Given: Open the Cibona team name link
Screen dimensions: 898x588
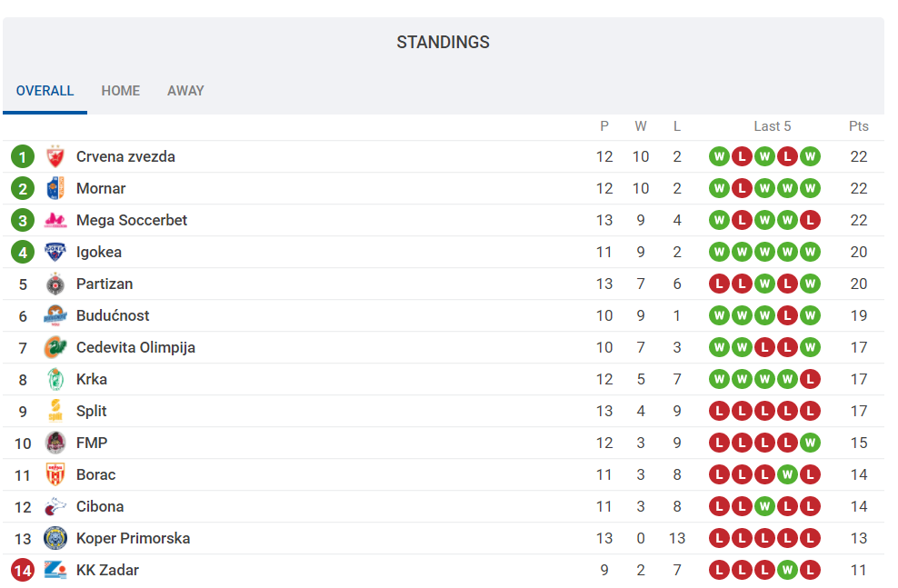Looking at the screenshot, I should 100,506.
